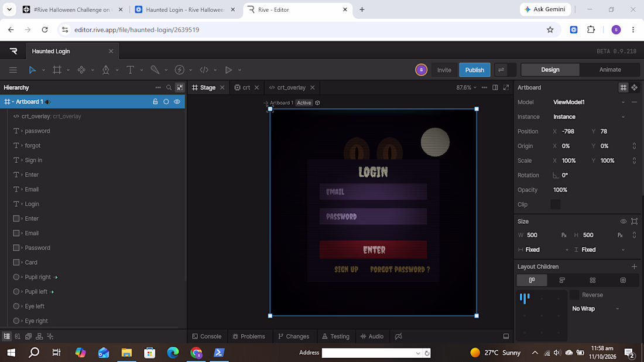The height and width of the screenshot is (362, 644).
Task: Choose the Artboard frame tool
Action: [x=57, y=70]
